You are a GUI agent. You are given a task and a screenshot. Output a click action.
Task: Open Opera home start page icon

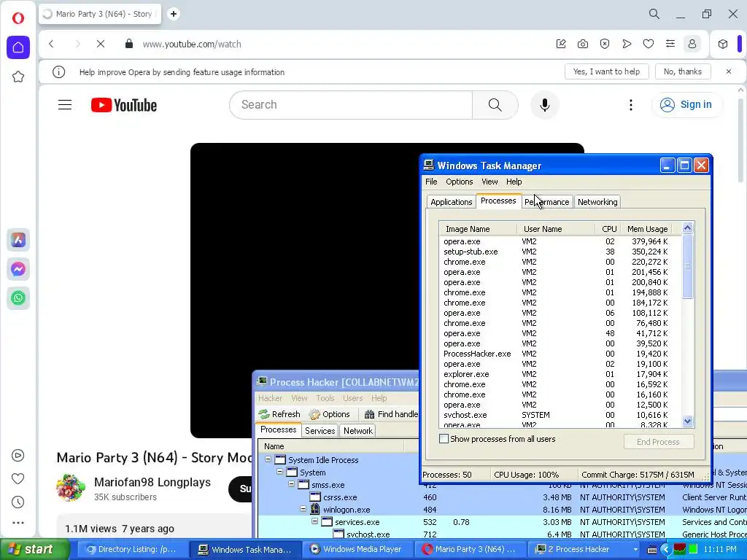(x=18, y=47)
